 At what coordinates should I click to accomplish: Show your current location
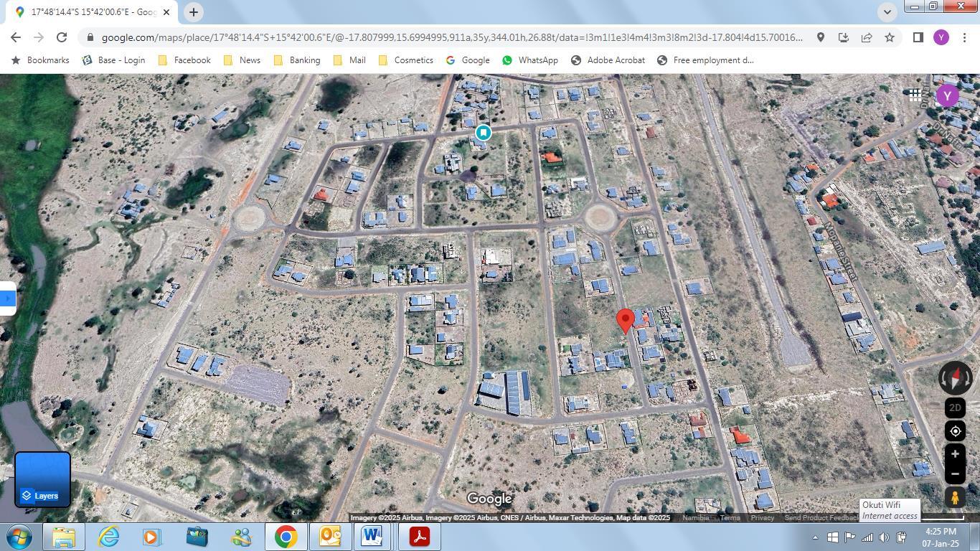[x=955, y=431]
